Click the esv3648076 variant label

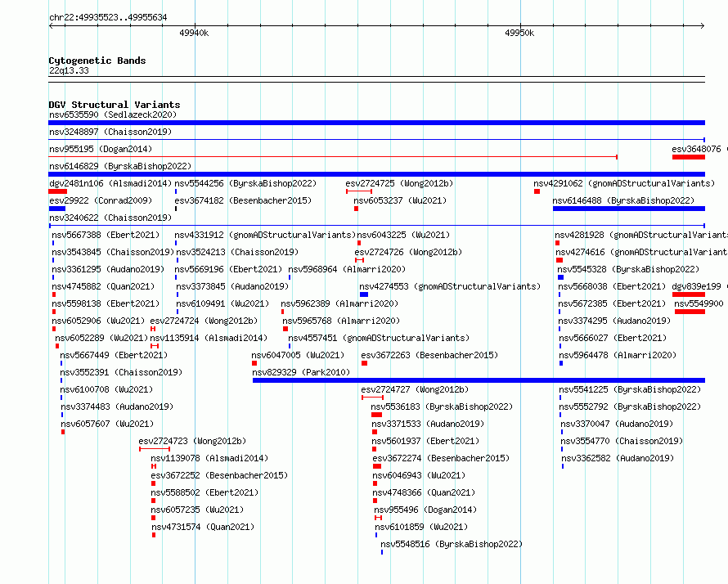696,149
